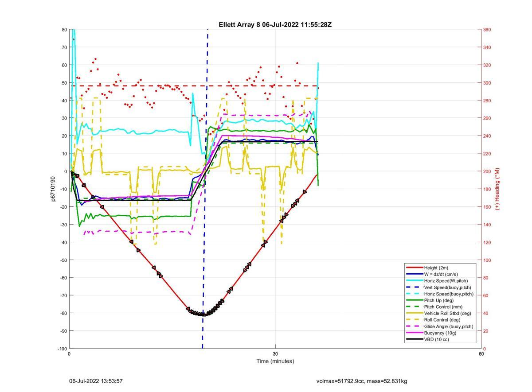Click the black line sample beside 'VBD (10 cc)'

click(415, 339)
